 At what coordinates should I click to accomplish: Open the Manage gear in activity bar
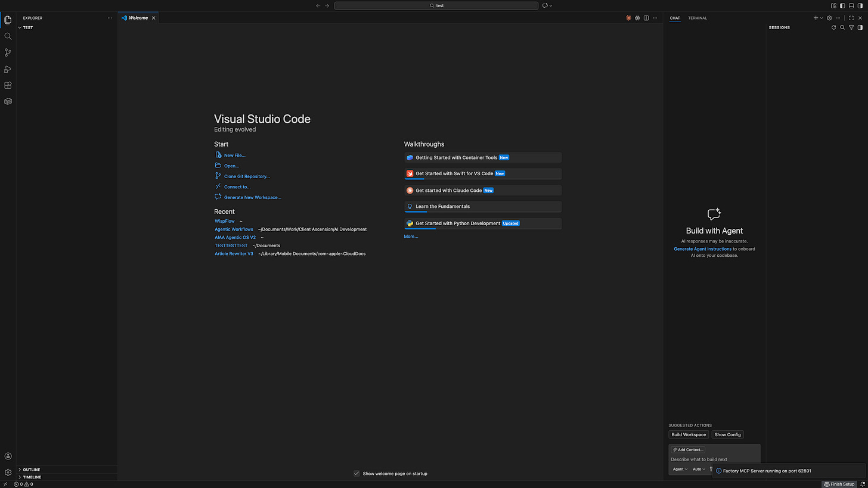pyautogui.click(x=8, y=473)
